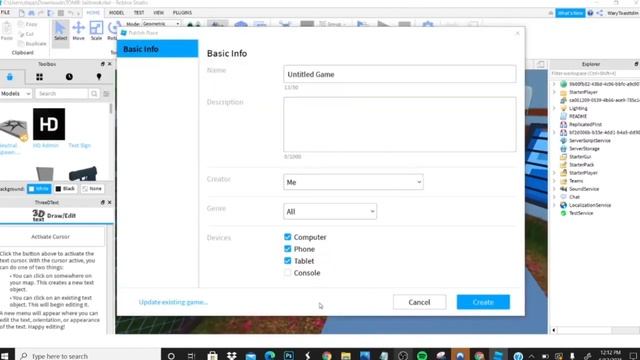This screenshot has width=640, height=360.
Task: Open the FILE menu
Action: 5,13
